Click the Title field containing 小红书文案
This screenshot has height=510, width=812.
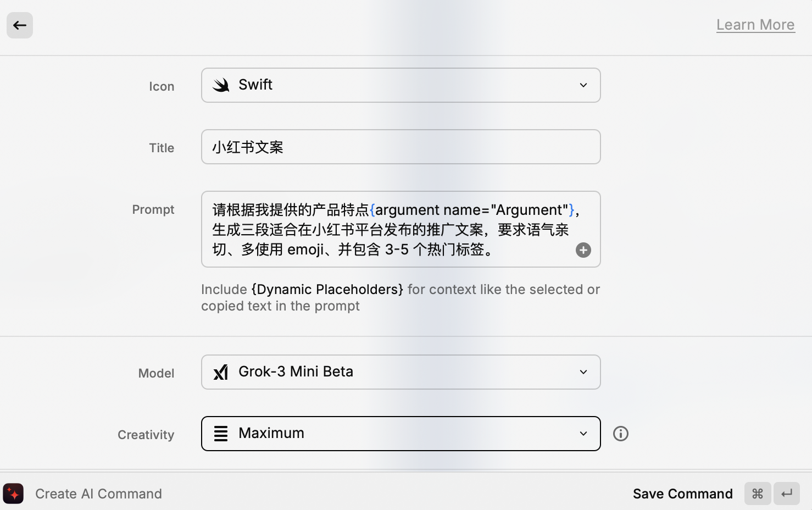point(401,147)
